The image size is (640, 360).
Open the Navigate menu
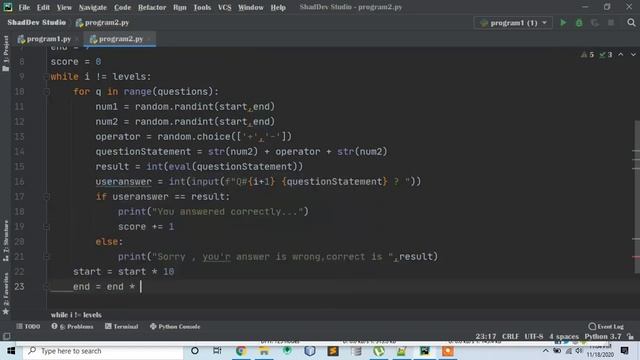click(x=93, y=7)
